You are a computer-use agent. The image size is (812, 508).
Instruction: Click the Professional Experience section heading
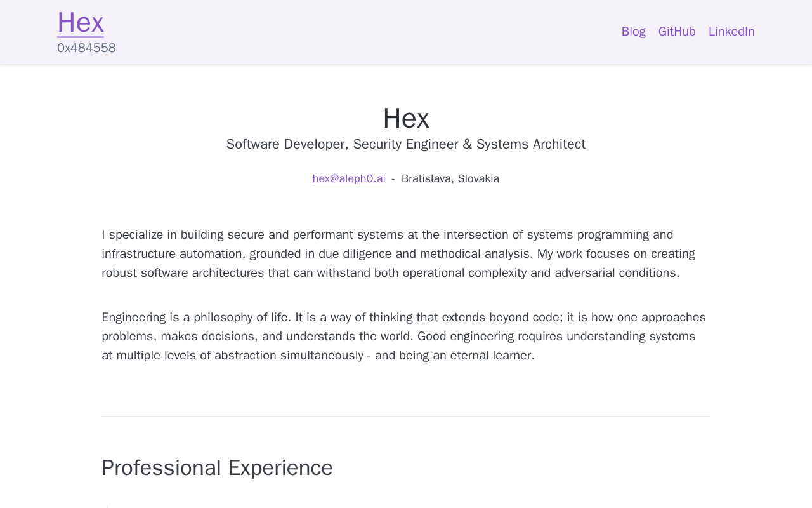[x=217, y=468]
